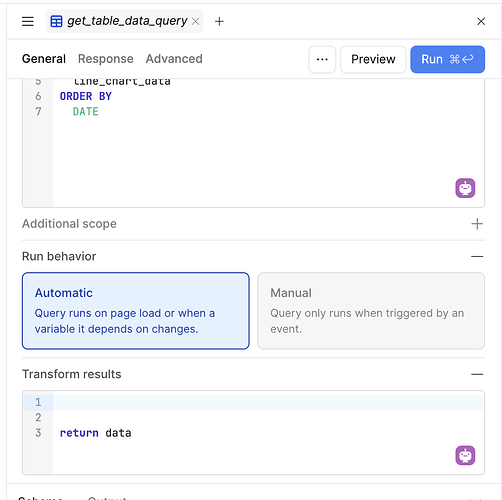Open the hamburger menu icon
This screenshot has height=500, width=502.
coord(28,21)
